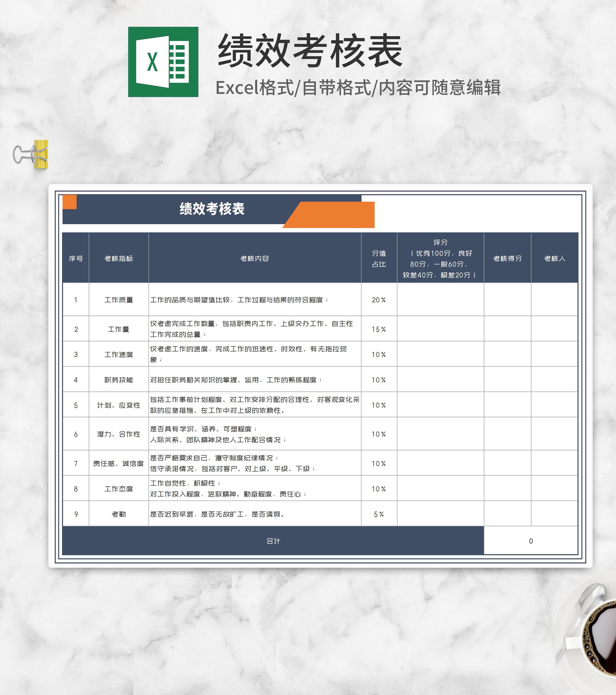Select the 考核内容 column header

coord(255,258)
